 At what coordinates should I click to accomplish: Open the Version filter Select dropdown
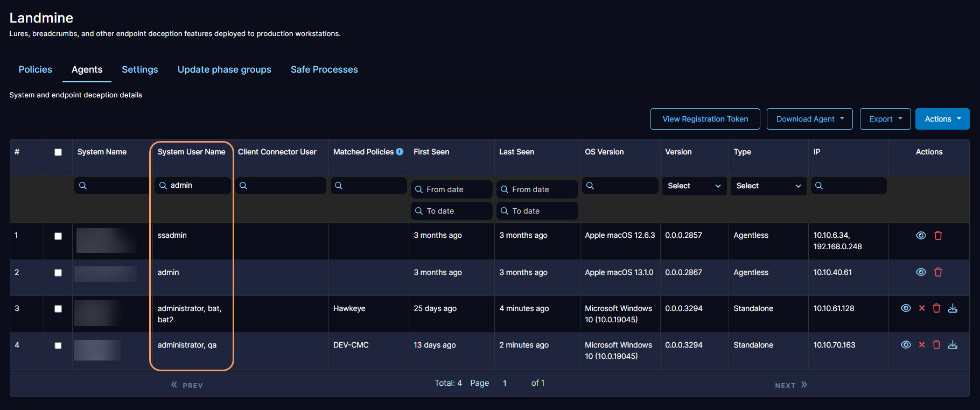[694, 186]
